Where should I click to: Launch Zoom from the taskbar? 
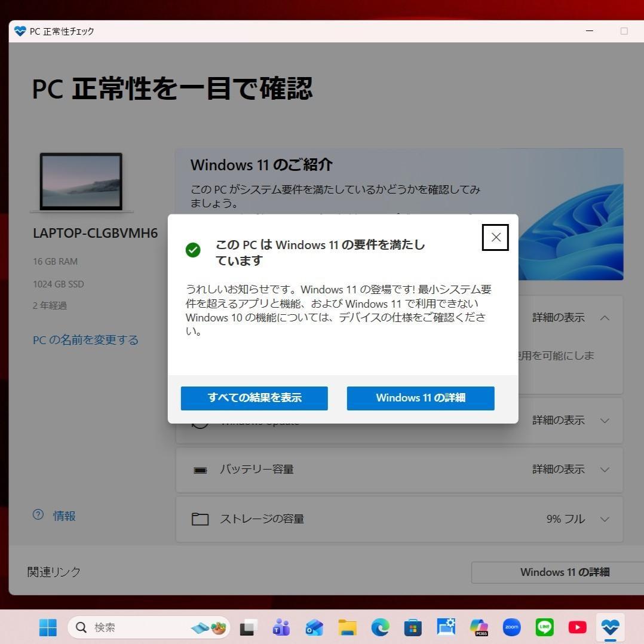tap(511, 627)
